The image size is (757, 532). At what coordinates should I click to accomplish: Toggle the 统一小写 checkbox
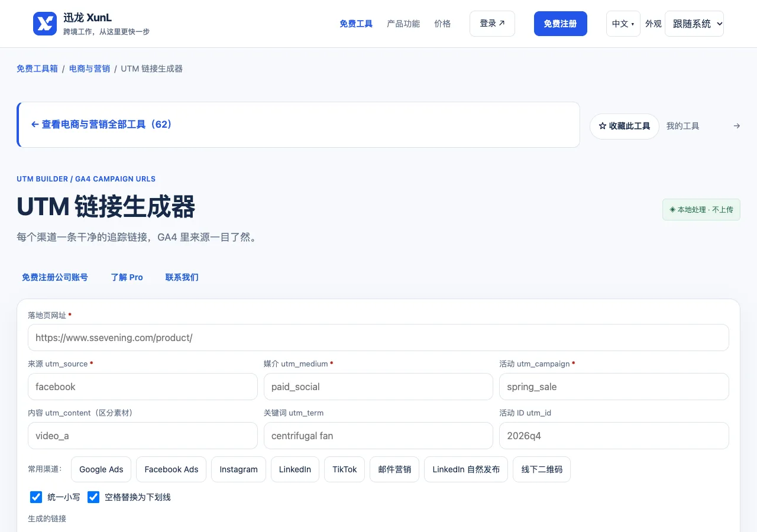[x=36, y=497]
